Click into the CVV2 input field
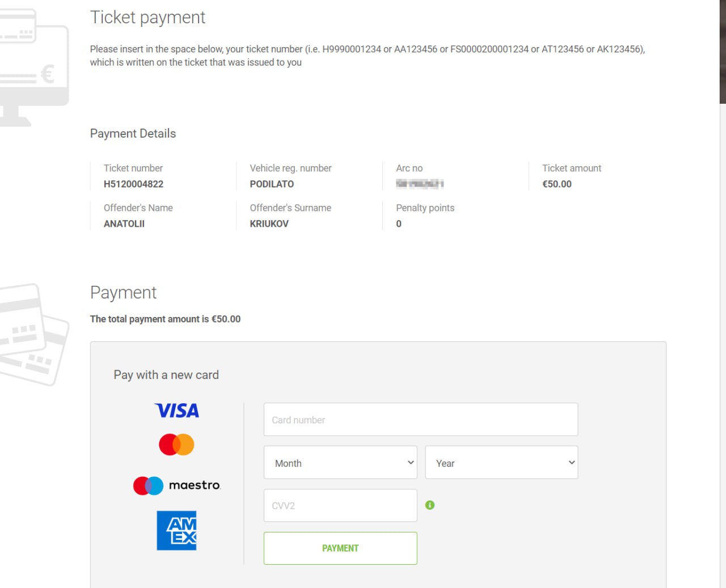The height and width of the screenshot is (588, 726). 340,506
